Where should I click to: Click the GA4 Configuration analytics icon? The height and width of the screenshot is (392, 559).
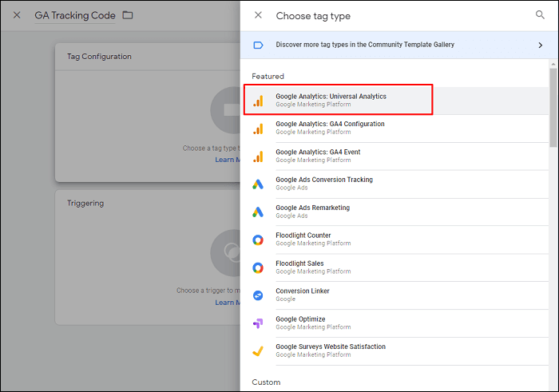click(x=258, y=129)
